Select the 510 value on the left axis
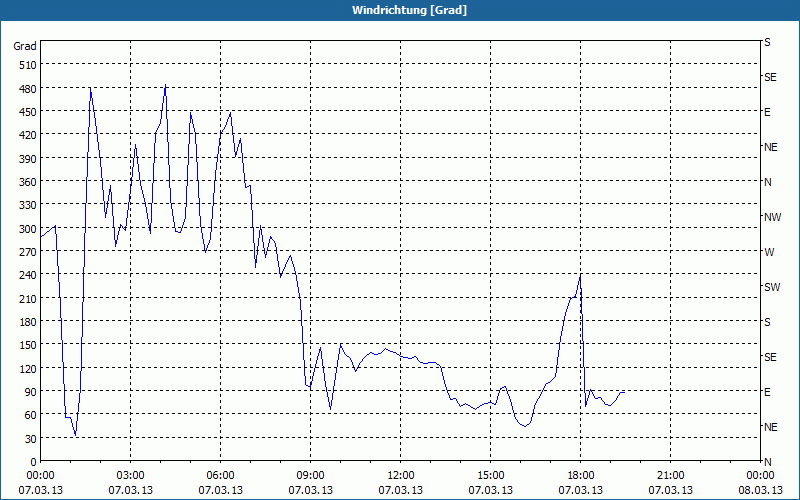 click(28, 65)
